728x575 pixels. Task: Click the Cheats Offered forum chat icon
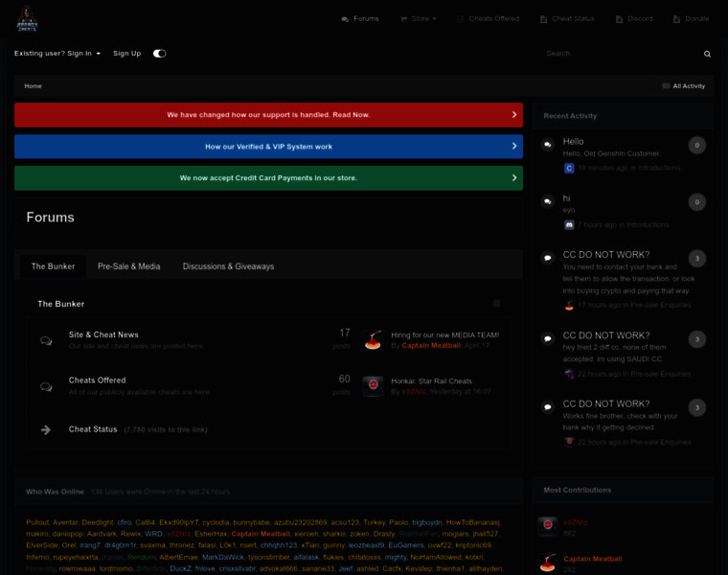pos(46,386)
